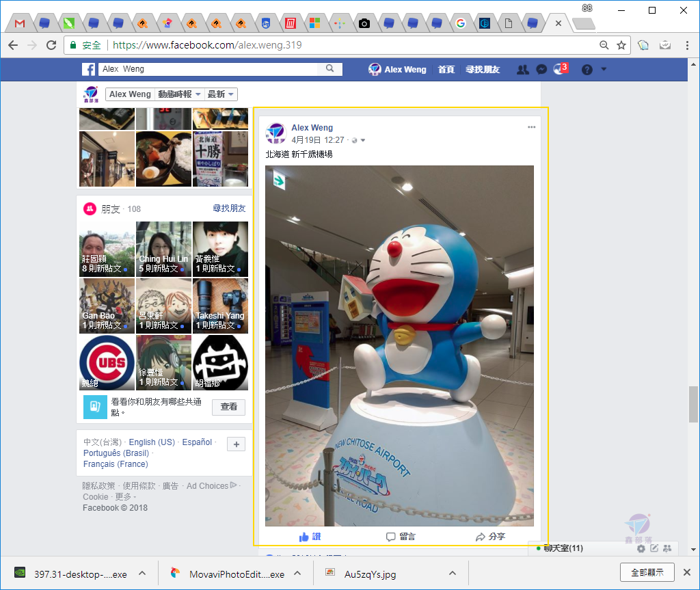Open Alex Weng profile from top bar

pyautogui.click(x=397, y=69)
